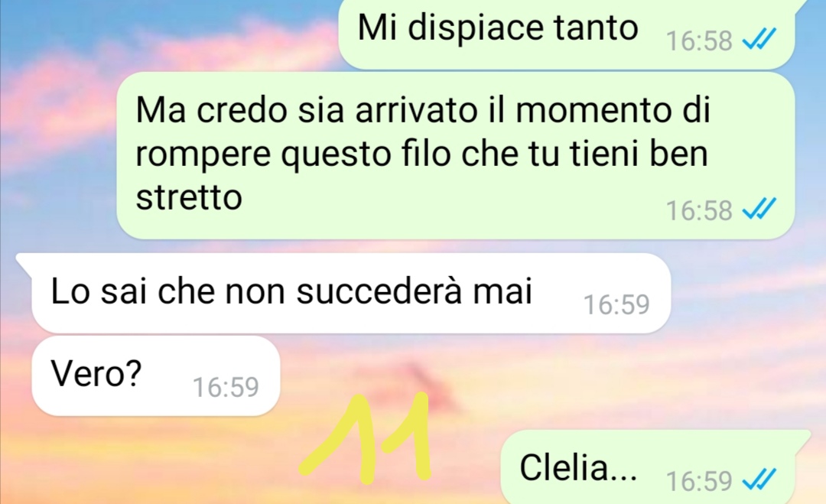Screen dimensions: 826x504
Task: Tap the read receipt ticks beside "stretto" message
Action: [x=759, y=209]
